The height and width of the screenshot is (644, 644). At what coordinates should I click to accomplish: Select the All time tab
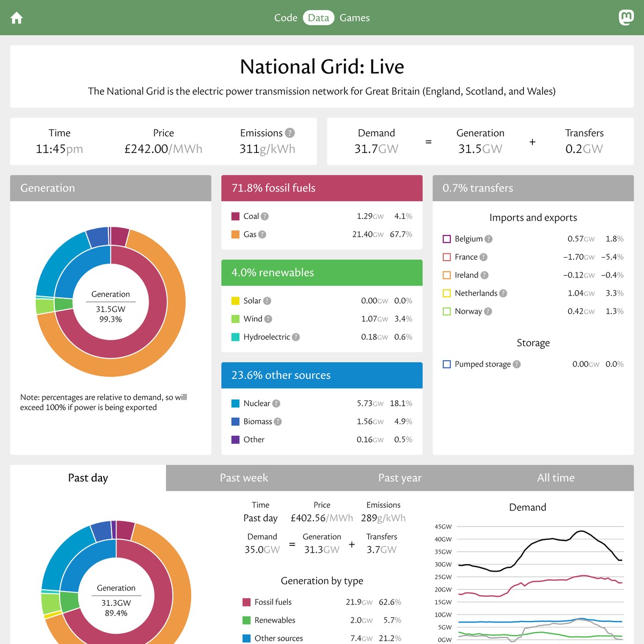coord(556,478)
